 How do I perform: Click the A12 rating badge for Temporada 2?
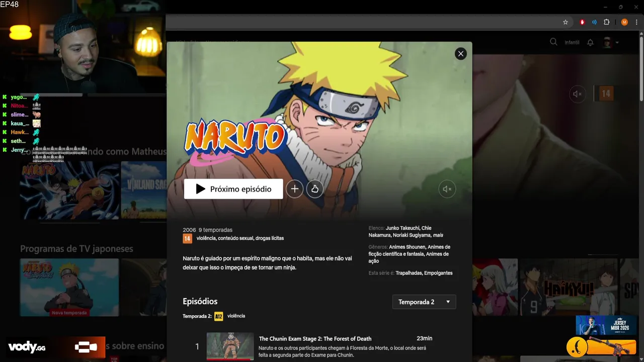coord(218,316)
